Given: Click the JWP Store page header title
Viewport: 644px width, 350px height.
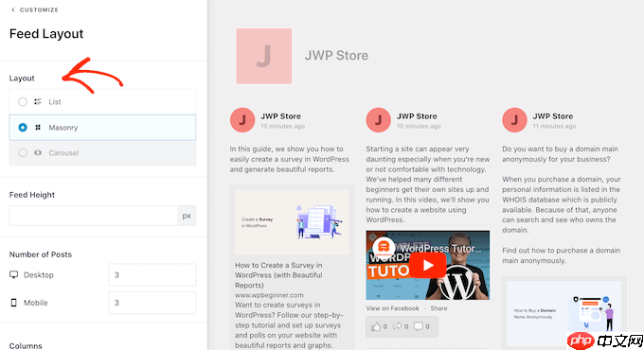Looking at the screenshot, I should [x=336, y=56].
